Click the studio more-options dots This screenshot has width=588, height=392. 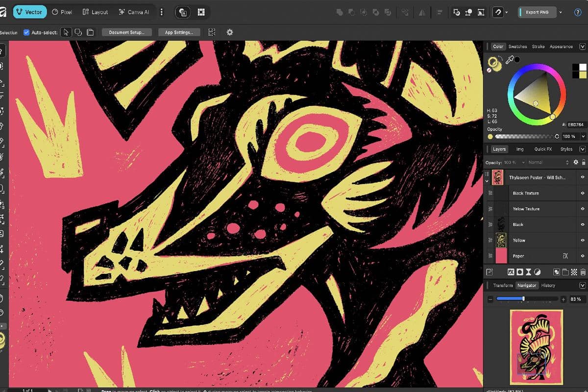coord(162,12)
